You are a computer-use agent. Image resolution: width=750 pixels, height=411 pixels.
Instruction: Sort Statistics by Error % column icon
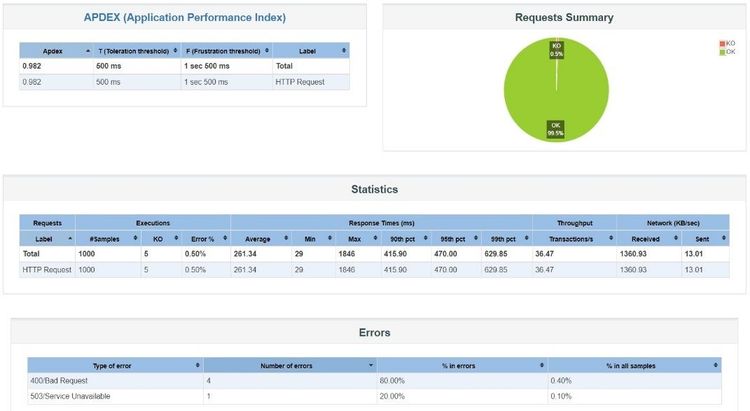(225, 238)
